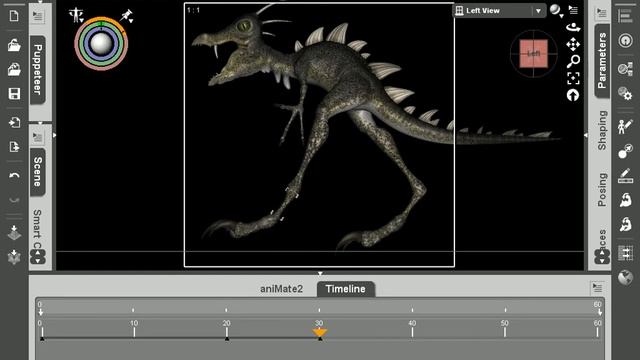Screen dimensions: 640x360
Task: Click the lower figure-head tool icon
Action: 625,224
